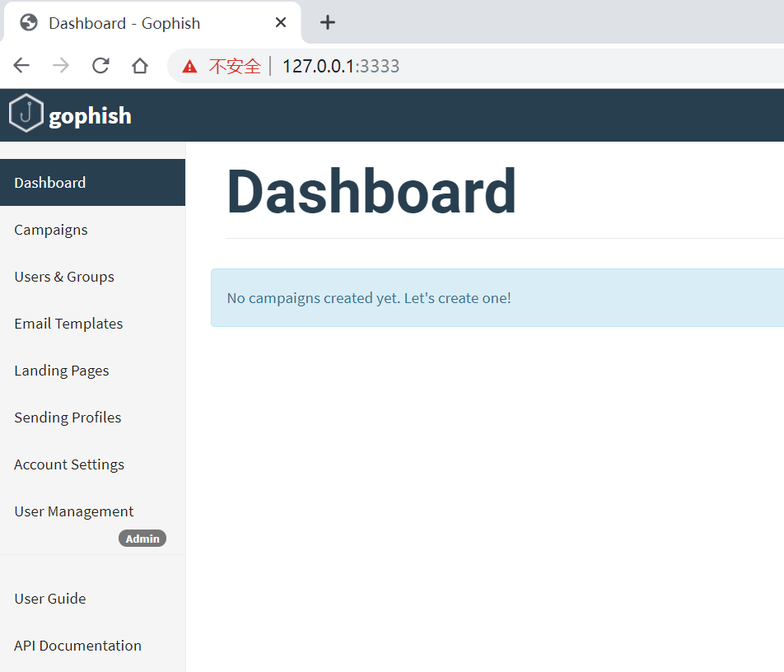Select the Dashboard sidebar item
Image resolution: width=784 pixels, height=672 pixels.
point(92,183)
